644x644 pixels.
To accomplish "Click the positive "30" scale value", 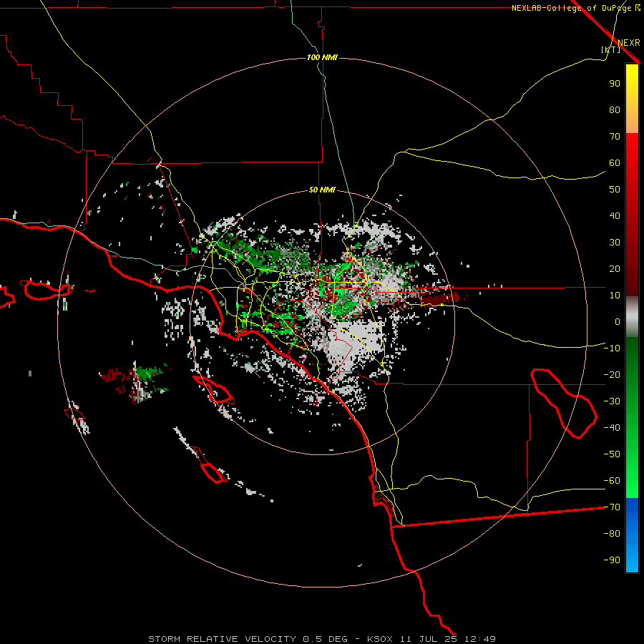I will (615, 243).
